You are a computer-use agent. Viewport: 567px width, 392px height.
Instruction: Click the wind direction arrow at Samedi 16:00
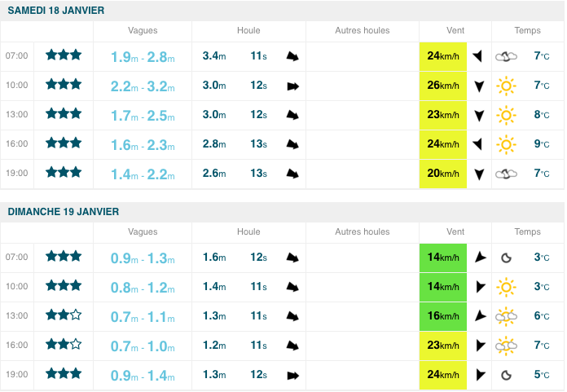pyautogui.click(x=479, y=144)
